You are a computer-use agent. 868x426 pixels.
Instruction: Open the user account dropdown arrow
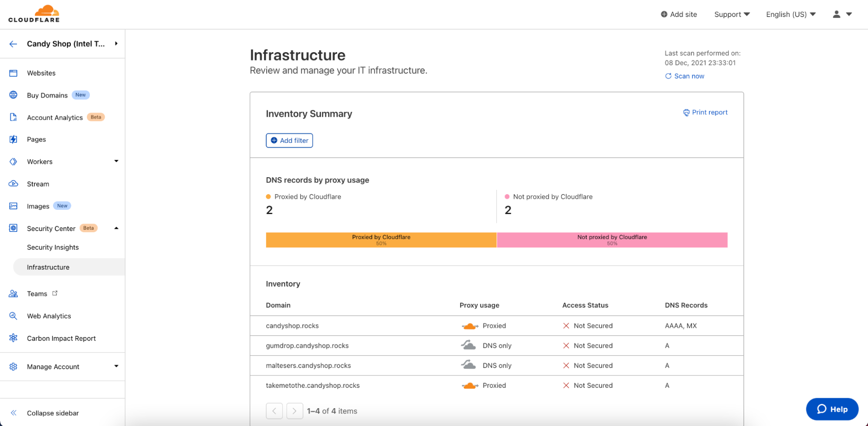click(x=849, y=14)
